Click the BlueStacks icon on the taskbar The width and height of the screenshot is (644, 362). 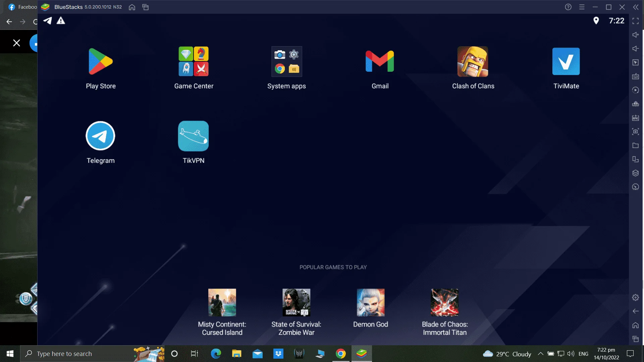tap(362, 354)
